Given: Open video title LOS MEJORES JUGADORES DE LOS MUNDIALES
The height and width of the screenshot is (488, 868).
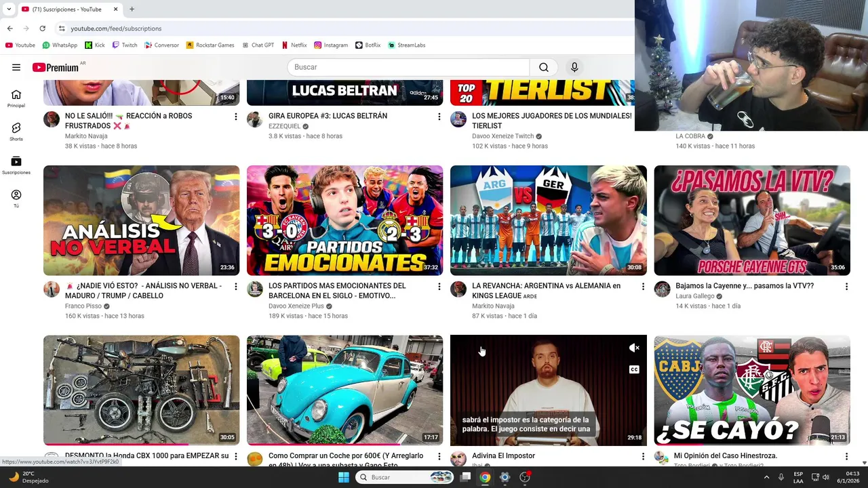Looking at the screenshot, I should (x=552, y=121).
